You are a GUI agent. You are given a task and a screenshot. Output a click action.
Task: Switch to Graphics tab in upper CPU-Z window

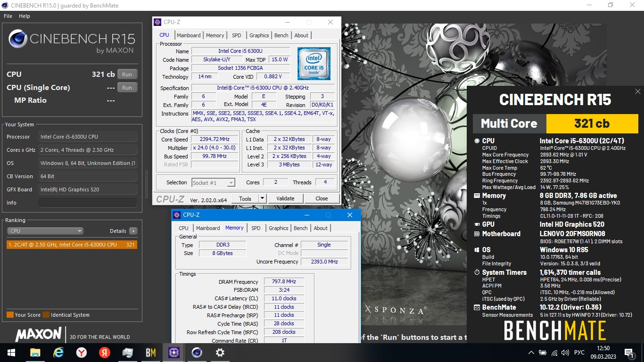click(x=259, y=35)
